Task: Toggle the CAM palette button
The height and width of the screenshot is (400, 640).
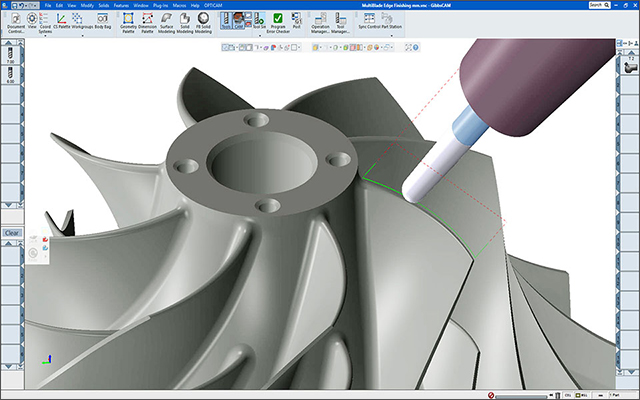Action: 239,21
